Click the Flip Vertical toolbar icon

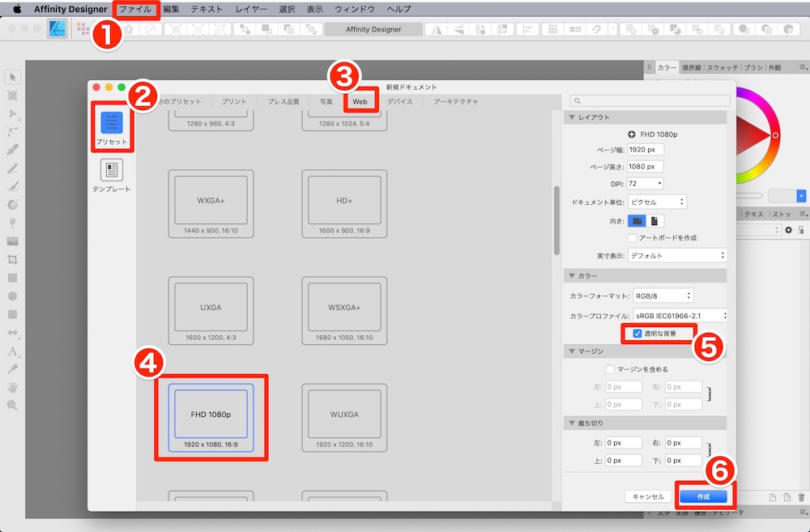pyautogui.click(x=458, y=29)
